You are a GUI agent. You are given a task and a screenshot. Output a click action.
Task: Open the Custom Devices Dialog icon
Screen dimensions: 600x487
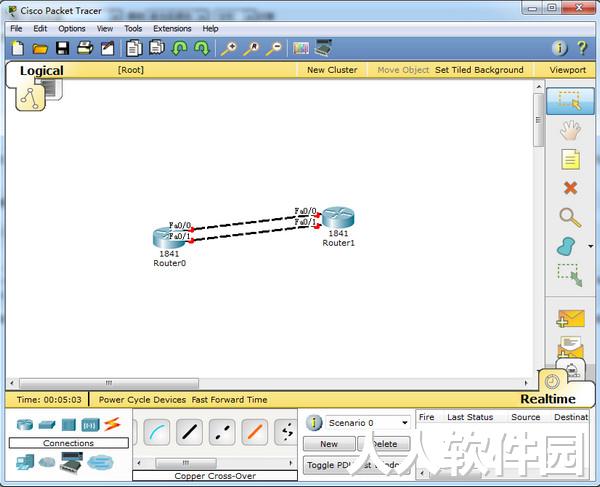click(323, 48)
